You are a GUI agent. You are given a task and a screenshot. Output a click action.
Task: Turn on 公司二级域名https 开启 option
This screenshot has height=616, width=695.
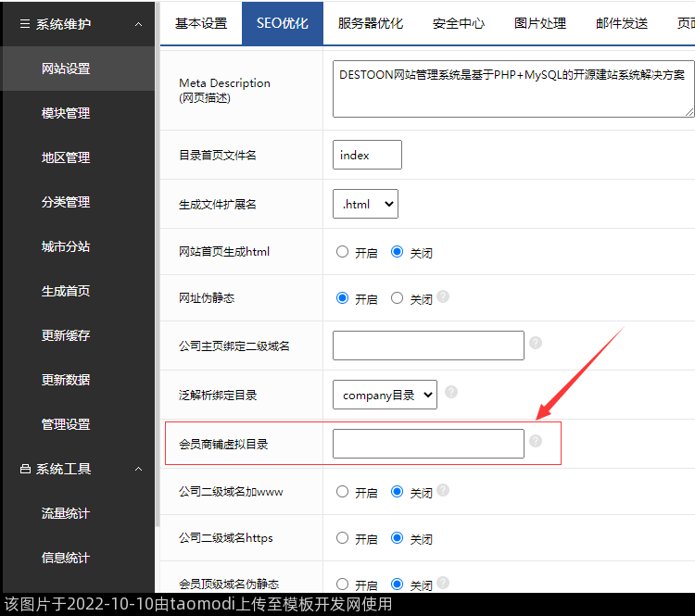tap(343, 538)
